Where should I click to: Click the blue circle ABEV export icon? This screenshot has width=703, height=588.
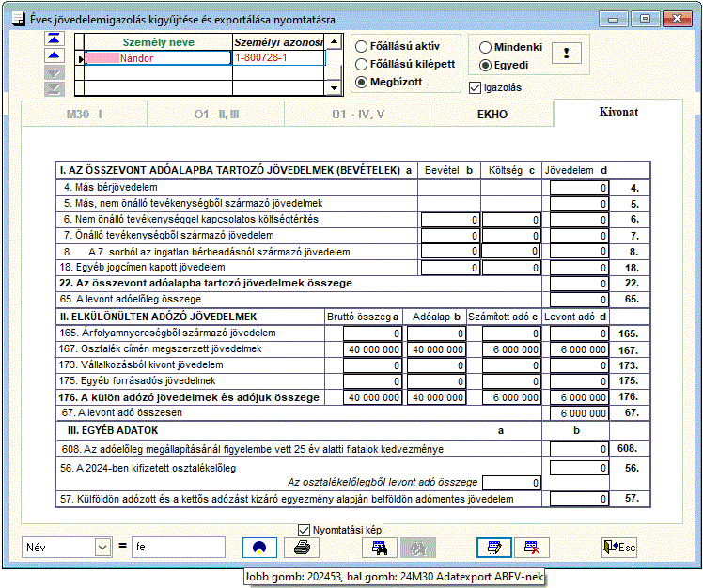(259, 548)
